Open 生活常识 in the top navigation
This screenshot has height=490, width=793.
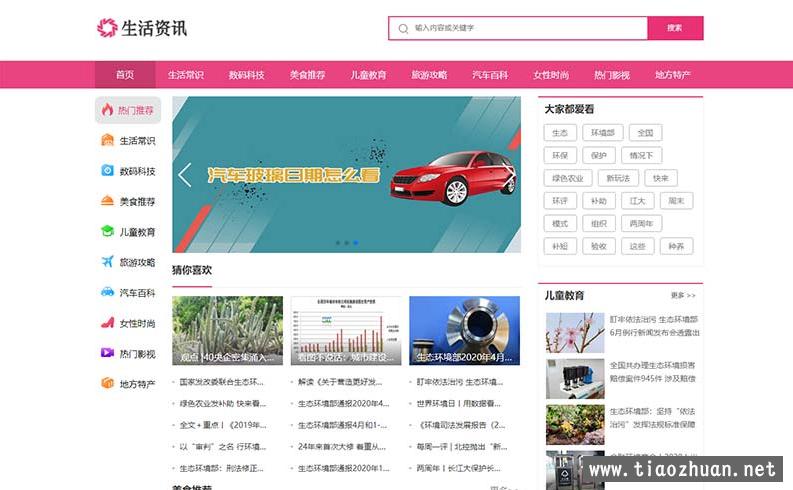pyautogui.click(x=186, y=75)
